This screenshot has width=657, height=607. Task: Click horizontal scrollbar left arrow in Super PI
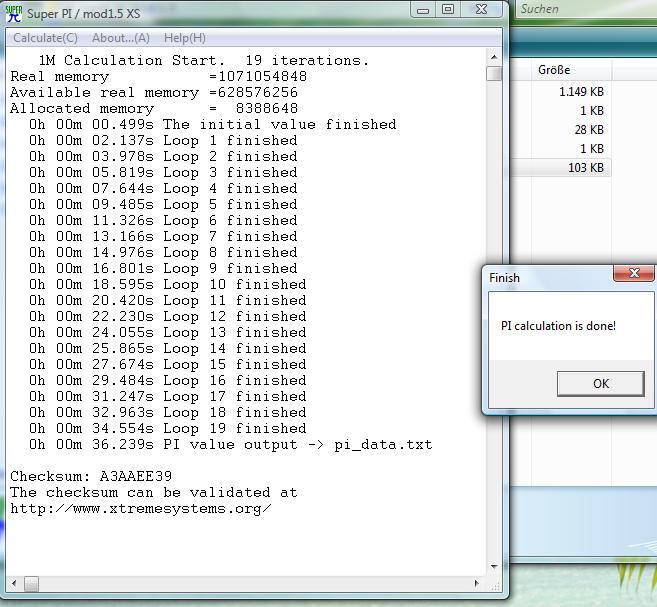[x=14, y=583]
